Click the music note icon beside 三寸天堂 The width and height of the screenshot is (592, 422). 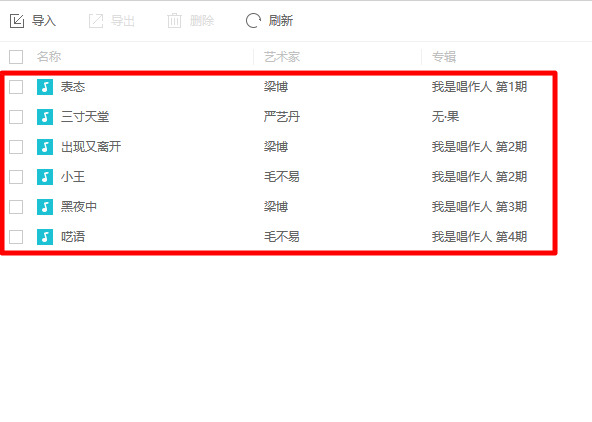point(45,117)
